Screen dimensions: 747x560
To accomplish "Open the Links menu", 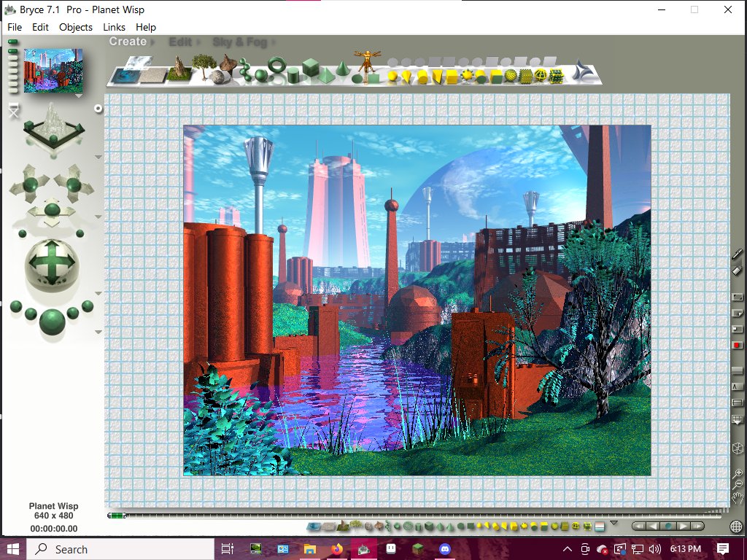I will 115,27.
